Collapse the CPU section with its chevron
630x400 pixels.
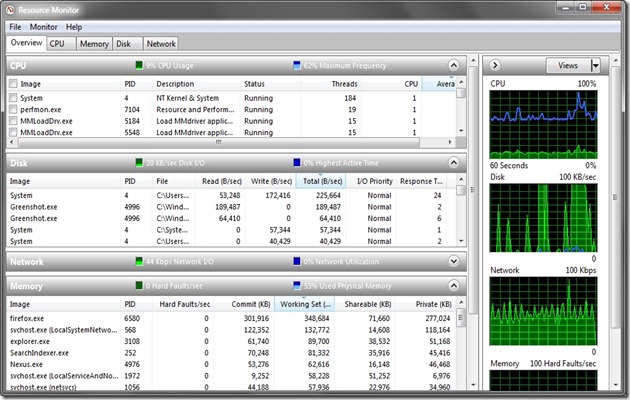453,66
